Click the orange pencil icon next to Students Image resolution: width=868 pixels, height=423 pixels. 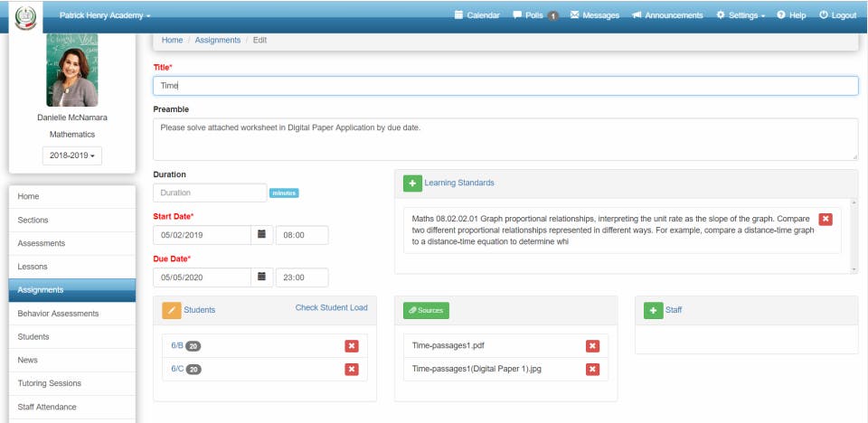coord(172,311)
